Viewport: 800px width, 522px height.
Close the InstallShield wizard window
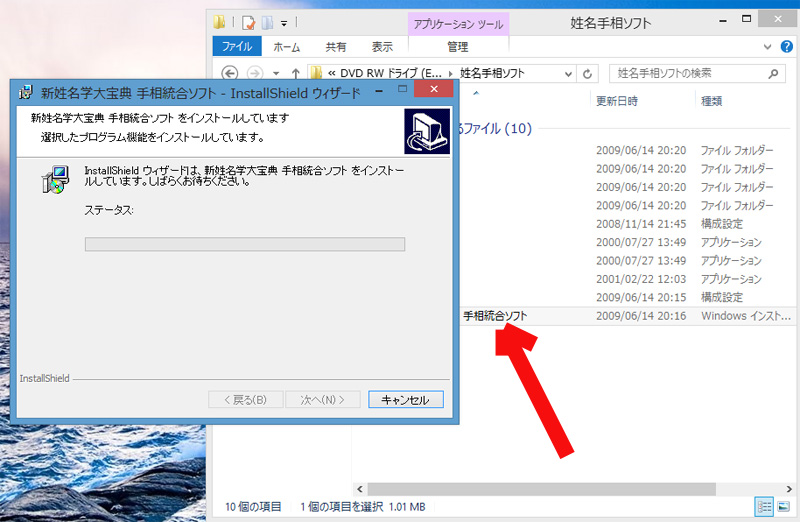(434, 89)
